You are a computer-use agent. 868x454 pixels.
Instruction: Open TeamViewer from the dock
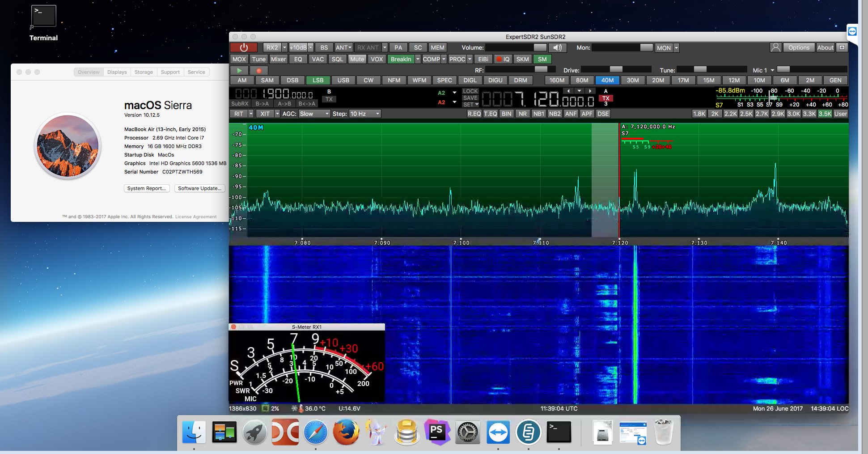coord(498,432)
